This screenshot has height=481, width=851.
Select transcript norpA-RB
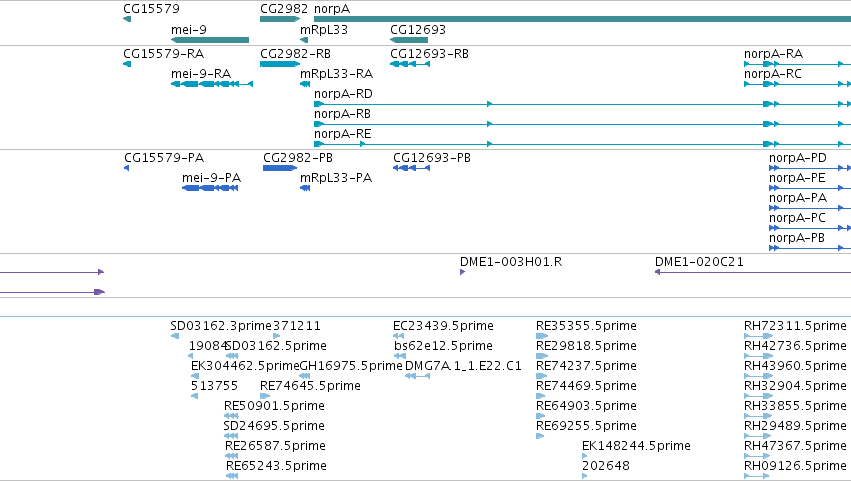pyautogui.click(x=342, y=114)
